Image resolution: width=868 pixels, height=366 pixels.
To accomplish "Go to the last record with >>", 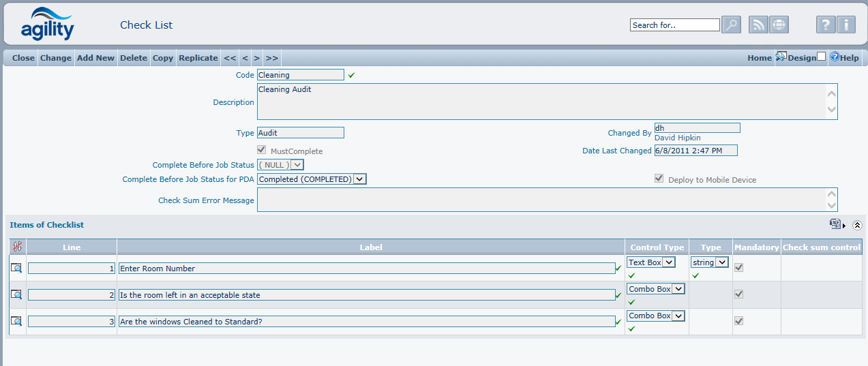I will pos(271,58).
